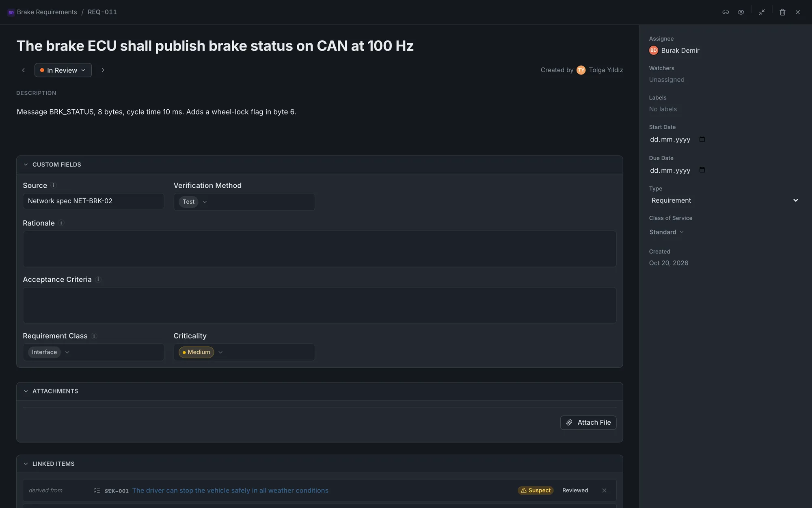Click the BRK_STATUS description text
Image resolution: width=812 pixels, height=508 pixels.
(156, 112)
